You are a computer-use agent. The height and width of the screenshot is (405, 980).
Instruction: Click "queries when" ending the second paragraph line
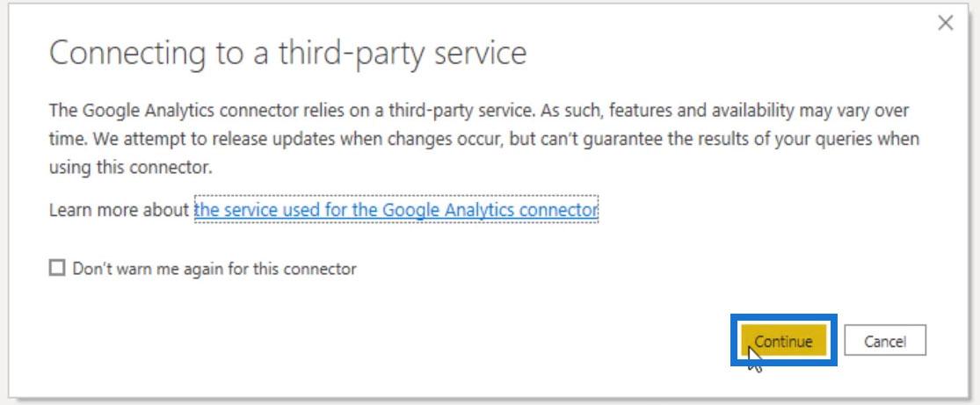(x=873, y=139)
